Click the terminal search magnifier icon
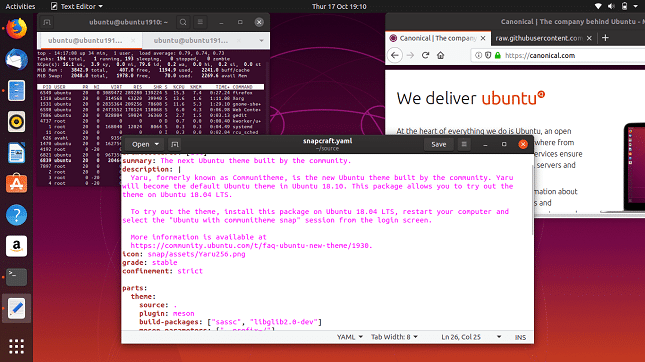Image resolution: width=645 pixels, height=362 pixels. [183, 22]
